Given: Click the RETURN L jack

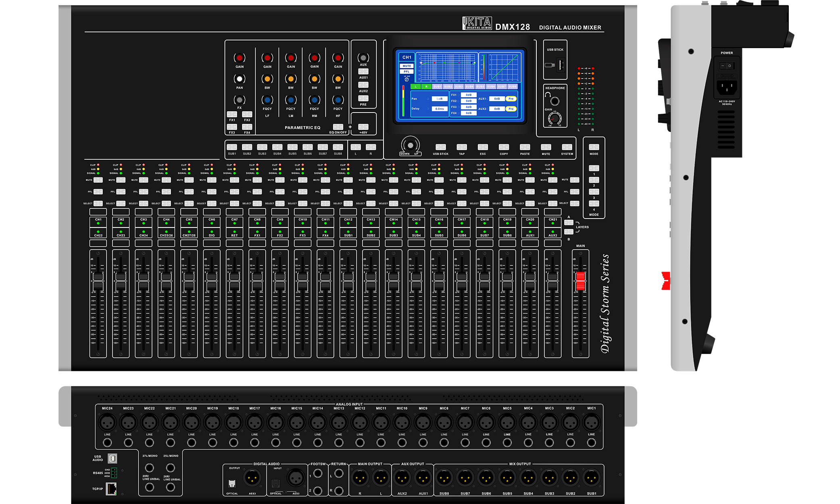Looking at the screenshot, I should 339,473.
